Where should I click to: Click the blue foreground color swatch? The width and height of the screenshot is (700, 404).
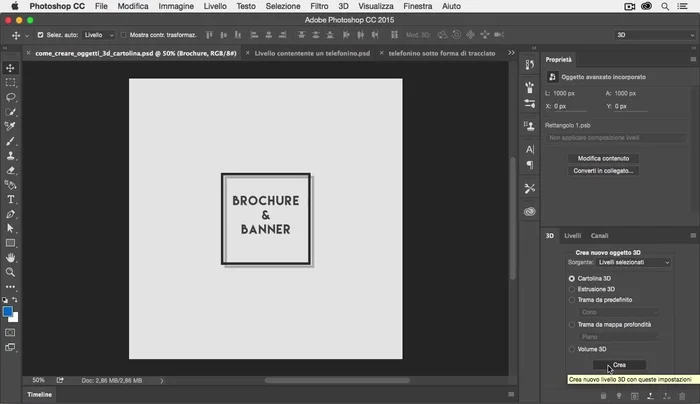(x=8, y=312)
